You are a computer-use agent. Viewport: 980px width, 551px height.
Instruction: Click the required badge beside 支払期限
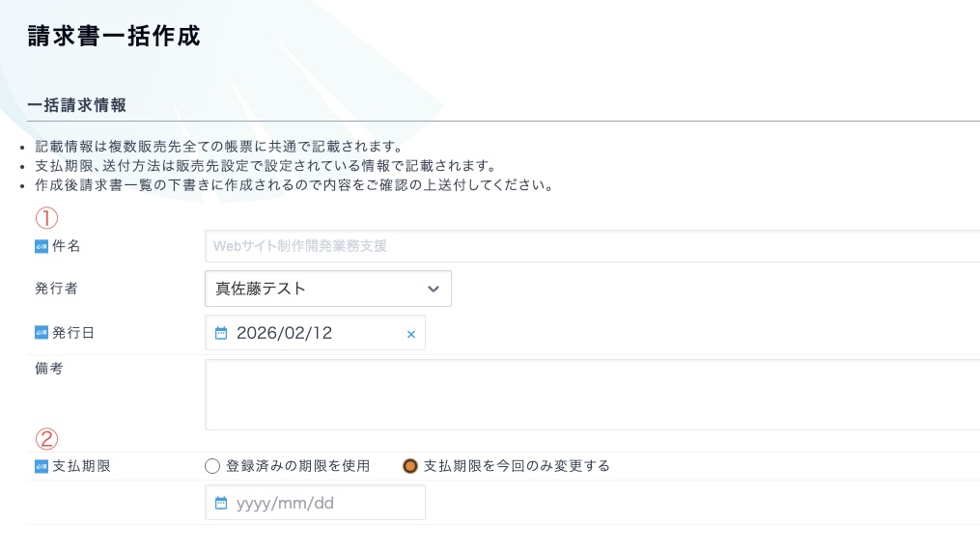click(x=42, y=466)
